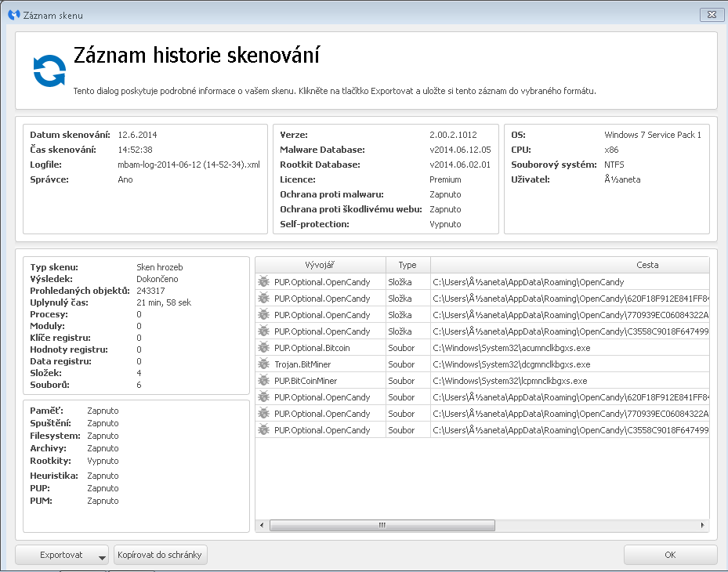Click elapsed time 21 min, 58 sek

click(164, 302)
